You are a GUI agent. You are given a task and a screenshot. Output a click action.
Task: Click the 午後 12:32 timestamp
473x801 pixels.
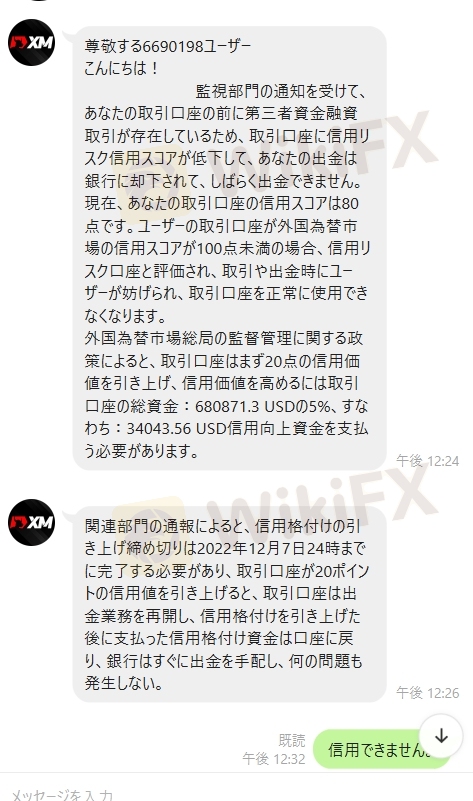point(274,759)
